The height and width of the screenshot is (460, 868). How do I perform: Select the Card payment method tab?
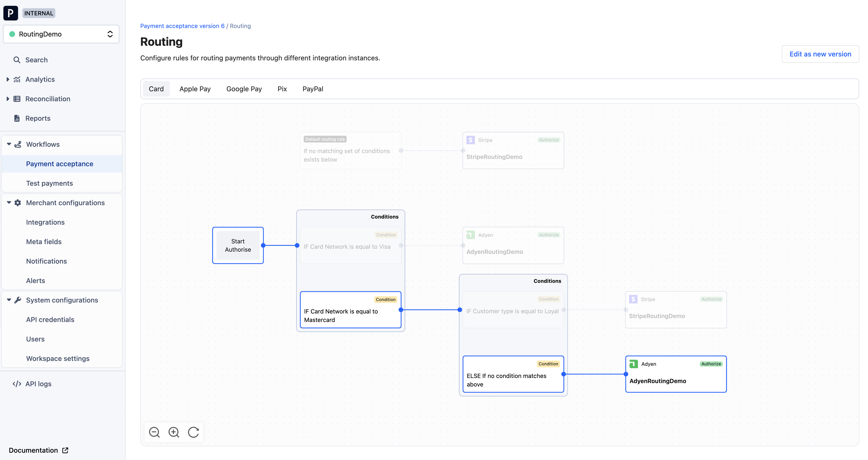156,89
